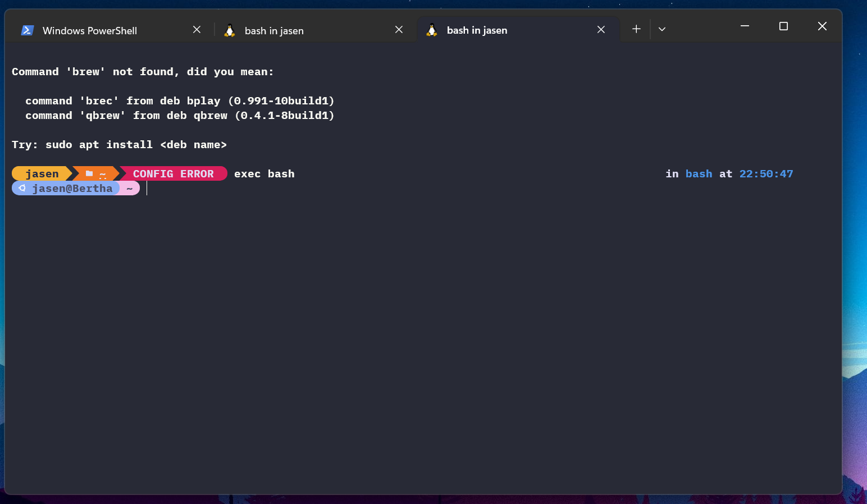Switch to the Windows PowerShell tab
This screenshot has width=867, height=504.
click(x=90, y=30)
